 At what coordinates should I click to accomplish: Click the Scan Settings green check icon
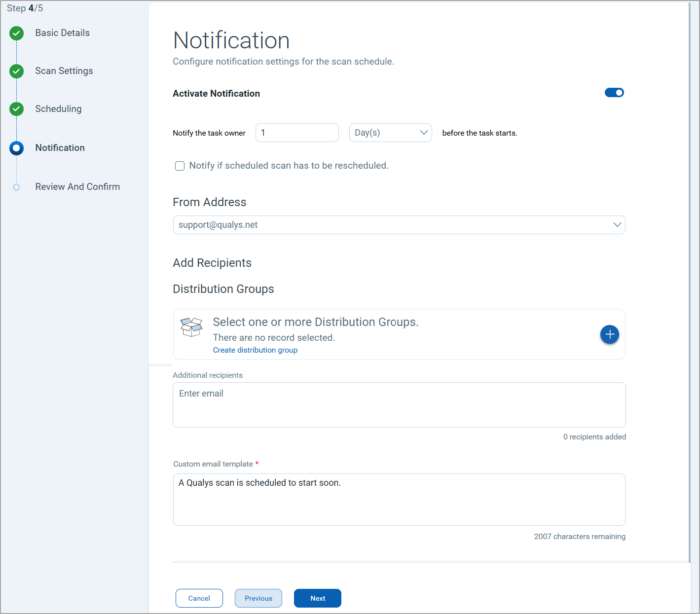click(x=16, y=71)
